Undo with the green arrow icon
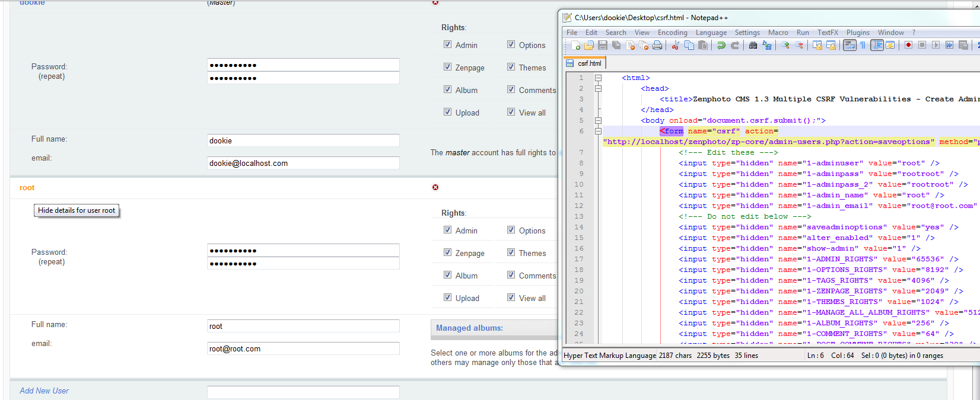The image size is (980, 400). [x=721, y=45]
